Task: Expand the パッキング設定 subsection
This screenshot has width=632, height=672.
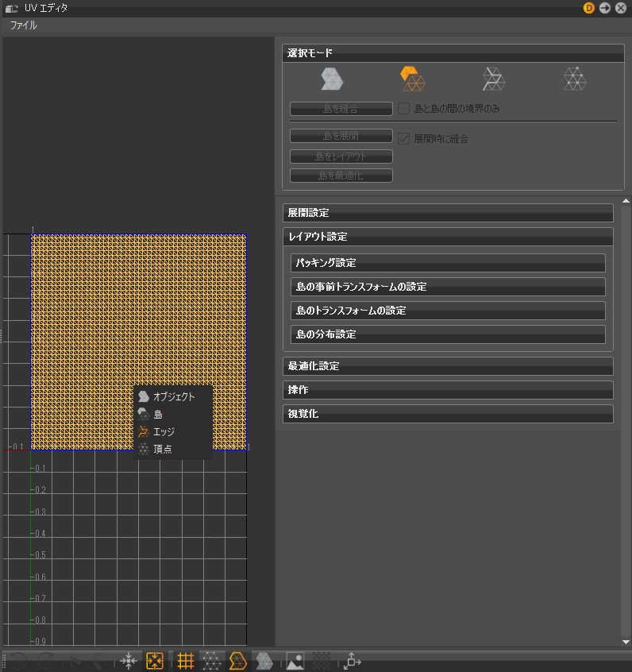Action: pyautogui.click(x=448, y=263)
